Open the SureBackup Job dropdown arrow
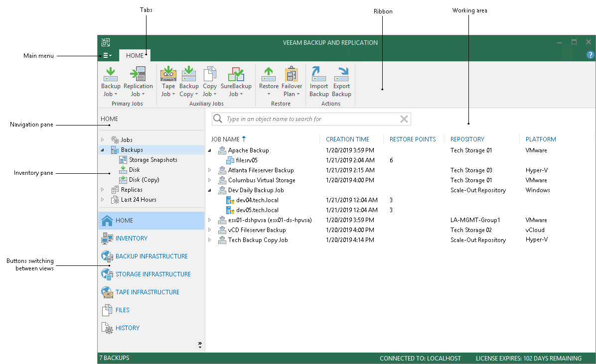This screenshot has width=596, height=364. pos(241,94)
